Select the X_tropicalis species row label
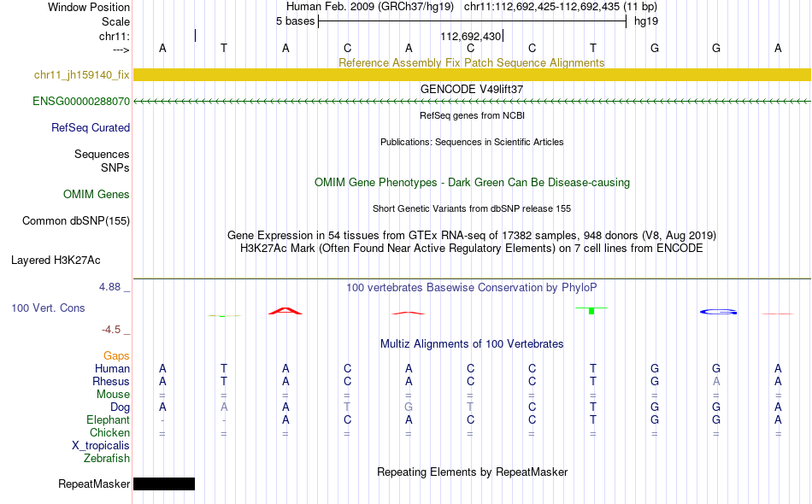The height and width of the screenshot is (504, 812). 101,446
